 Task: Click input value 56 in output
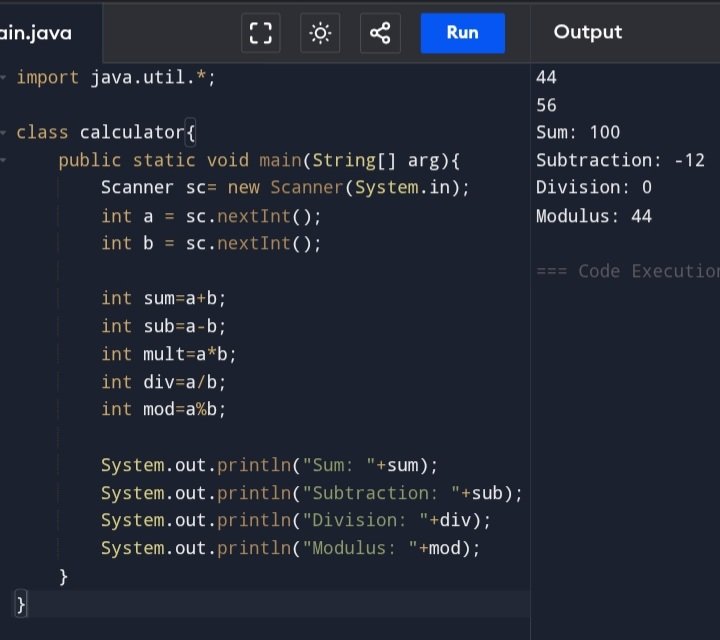click(546, 105)
